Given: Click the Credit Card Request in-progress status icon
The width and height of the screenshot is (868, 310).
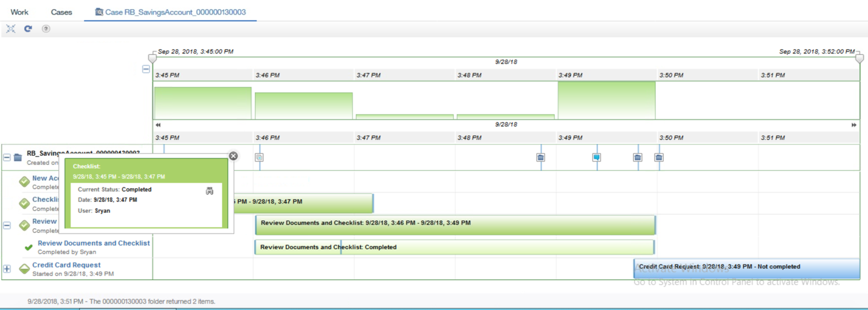Looking at the screenshot, I should point(24,269).
